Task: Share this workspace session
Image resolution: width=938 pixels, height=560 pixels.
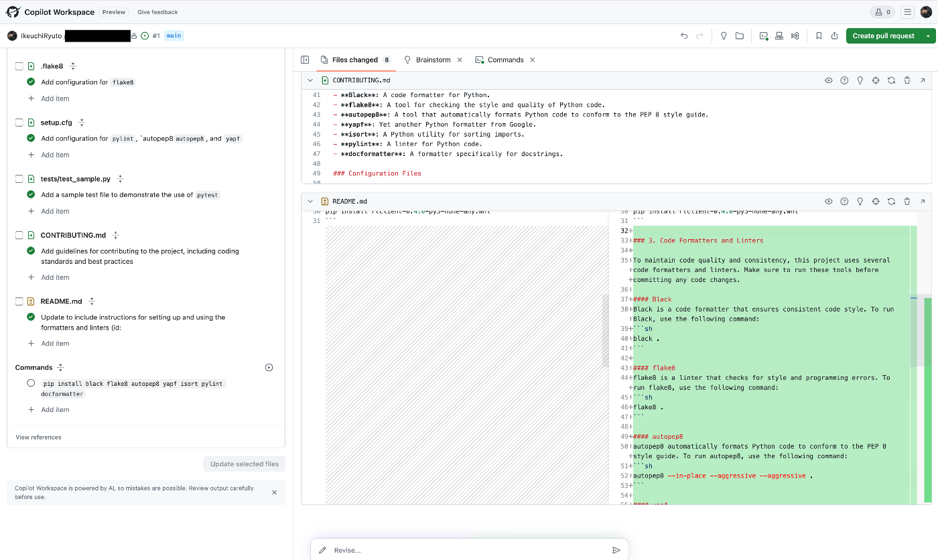Action: [835, 36]
